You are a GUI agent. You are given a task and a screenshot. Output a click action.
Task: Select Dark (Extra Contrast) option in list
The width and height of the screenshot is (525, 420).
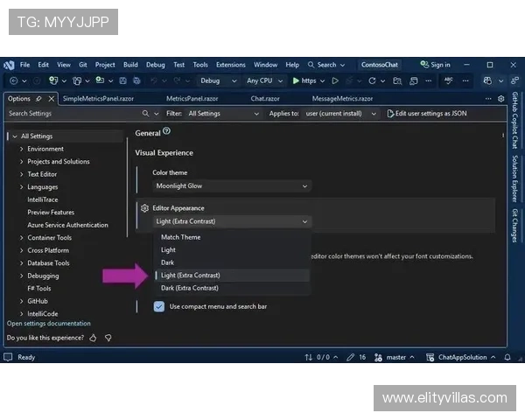[x=190, y=288]
